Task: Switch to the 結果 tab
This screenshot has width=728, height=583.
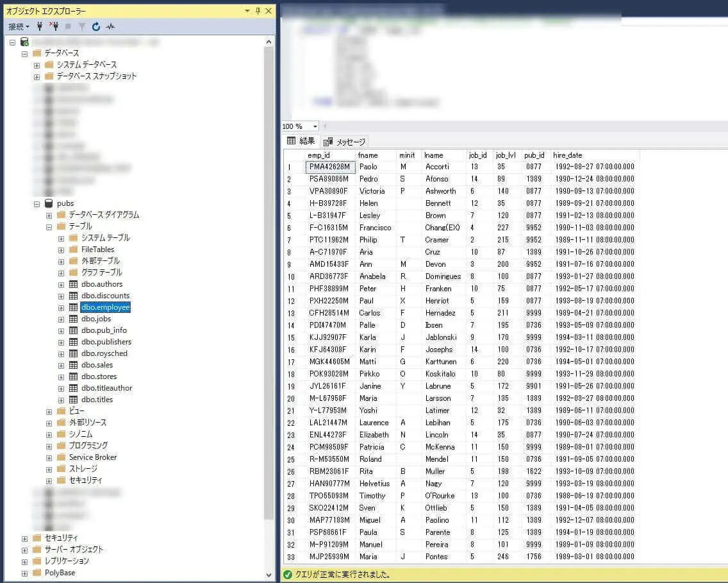Action: pos(301,140)
